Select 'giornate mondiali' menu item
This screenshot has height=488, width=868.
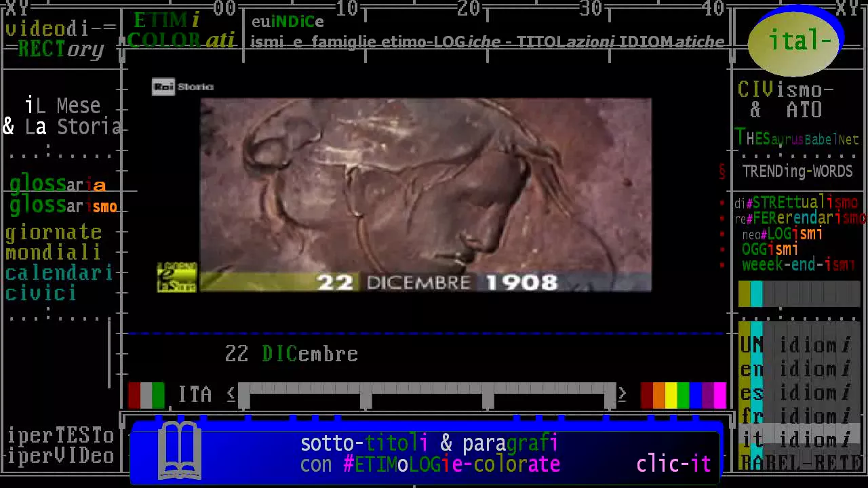click(x=54, y=242)
